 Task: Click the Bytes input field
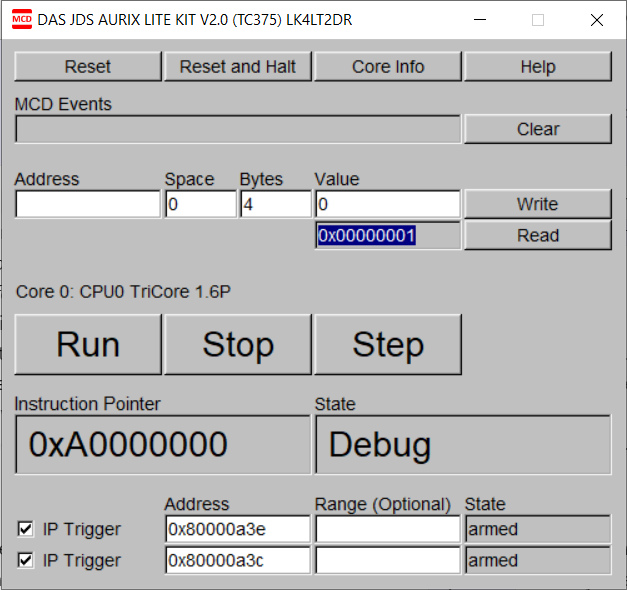(x=276, y=204)
